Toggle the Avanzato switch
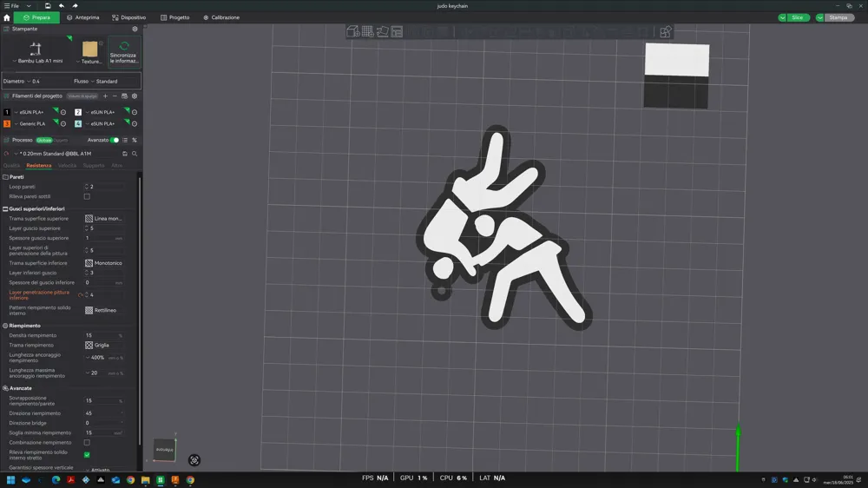Viewport: 868px width, 488px height. pos(115,140)
